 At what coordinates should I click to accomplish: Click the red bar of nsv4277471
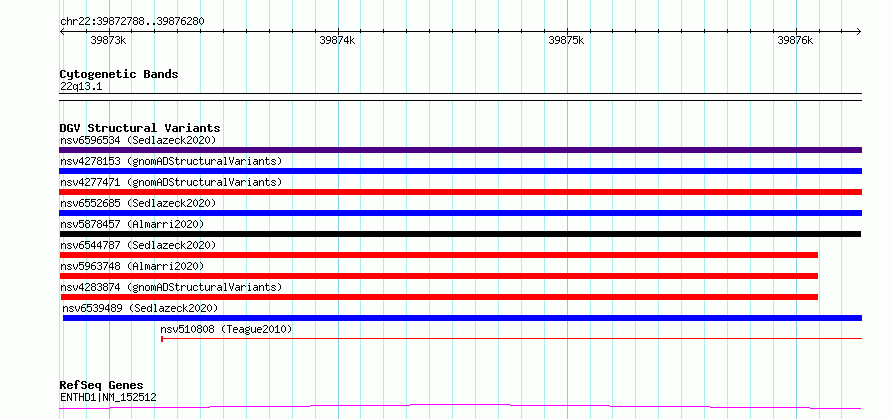click(x=460, y=192)
